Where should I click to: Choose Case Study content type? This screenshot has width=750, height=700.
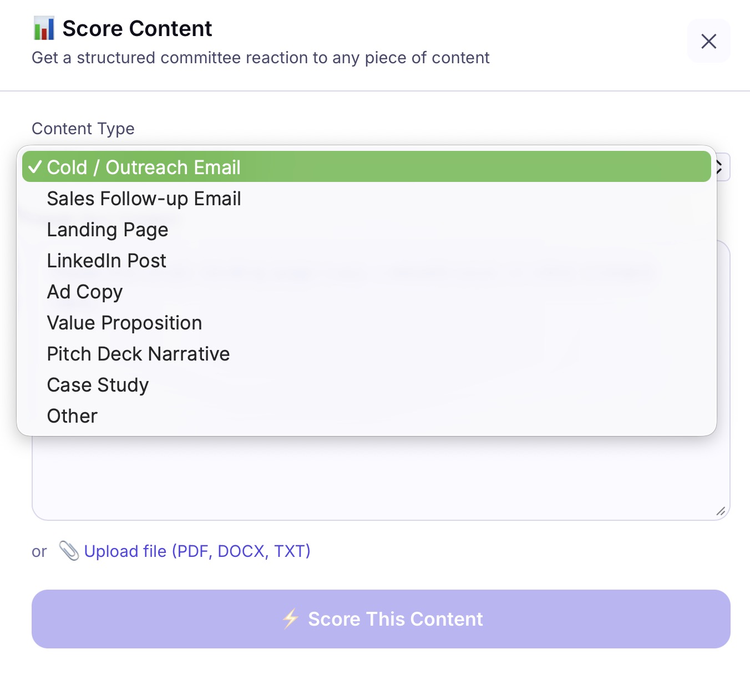pos(98,384)
